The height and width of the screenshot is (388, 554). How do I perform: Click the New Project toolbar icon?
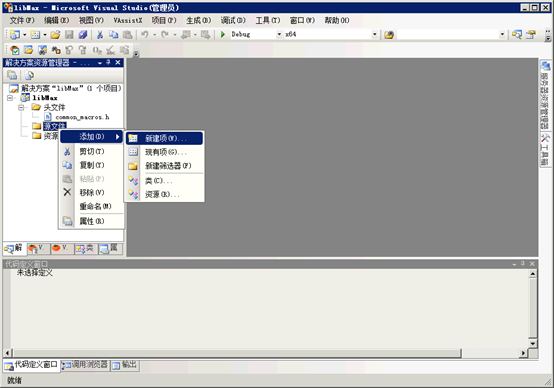(x=15, y=35)
